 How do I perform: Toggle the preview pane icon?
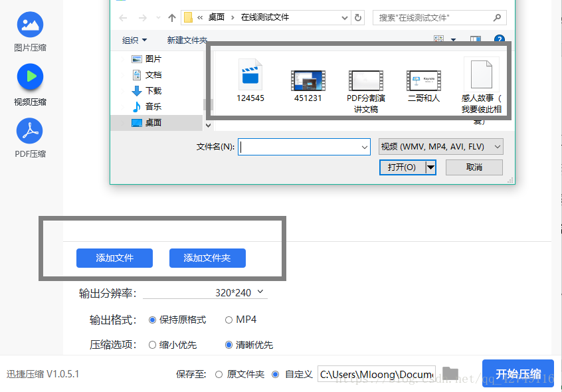point(475,39)
